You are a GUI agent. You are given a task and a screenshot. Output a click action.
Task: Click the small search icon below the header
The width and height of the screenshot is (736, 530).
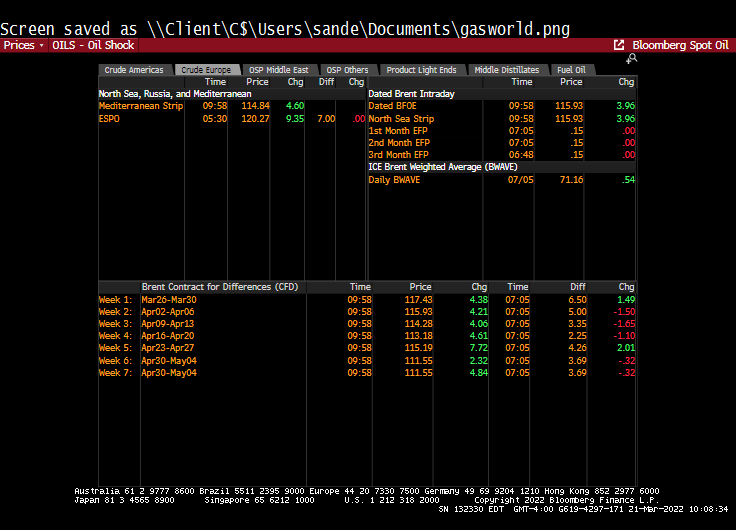pos(631,59)
